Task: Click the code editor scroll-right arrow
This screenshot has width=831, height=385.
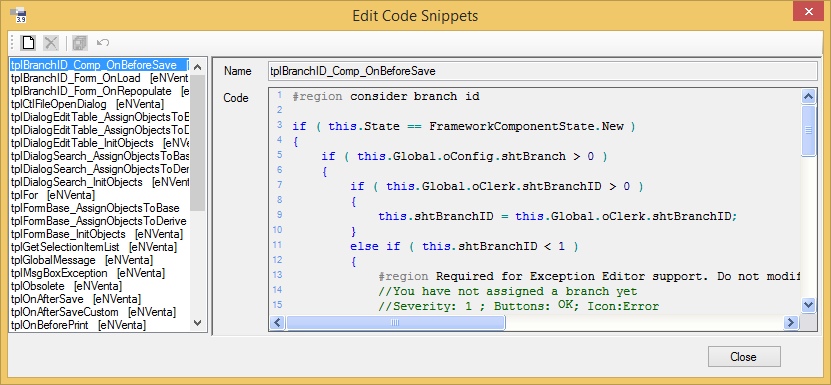Action: (791, 322)
